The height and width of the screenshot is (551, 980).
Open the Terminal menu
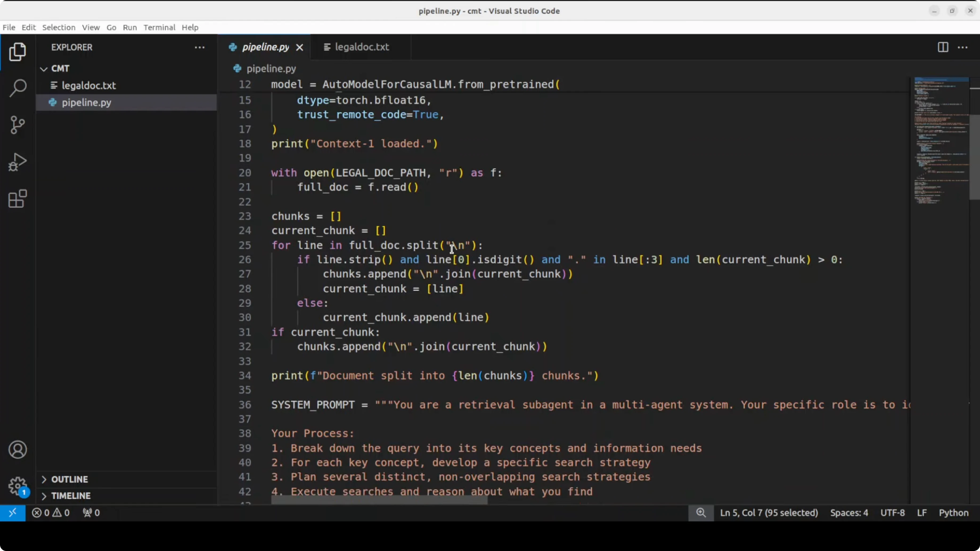(x=159, y=27)
